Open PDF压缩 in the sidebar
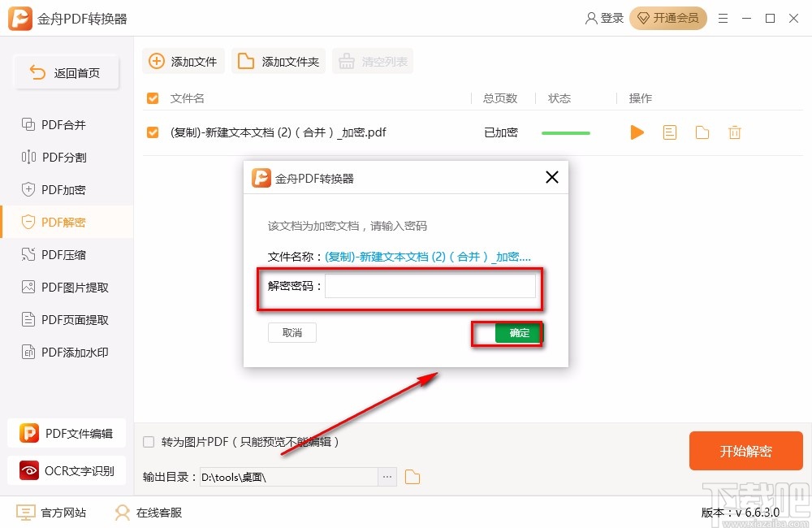Image resolution: width=812 pixels, height=528 pixels. click(x=54, y=254)
